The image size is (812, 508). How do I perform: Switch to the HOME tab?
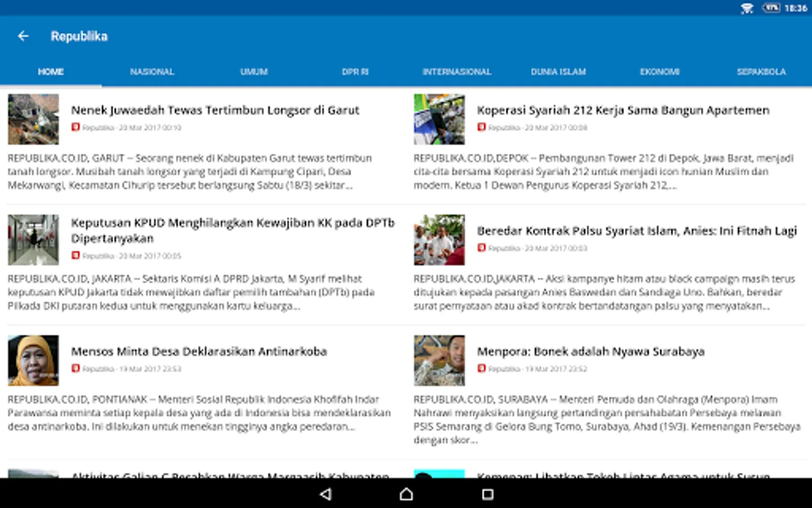[x=51, y=72]
